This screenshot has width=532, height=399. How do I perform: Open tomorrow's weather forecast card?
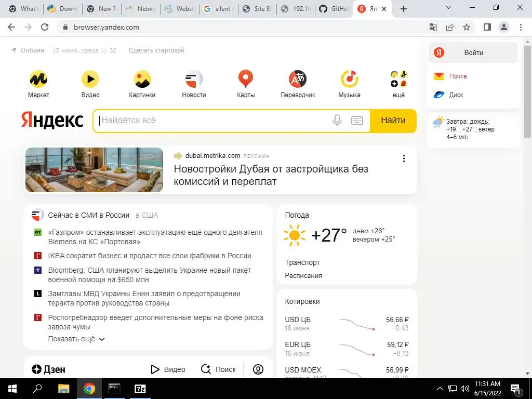[x=473, y=129]
